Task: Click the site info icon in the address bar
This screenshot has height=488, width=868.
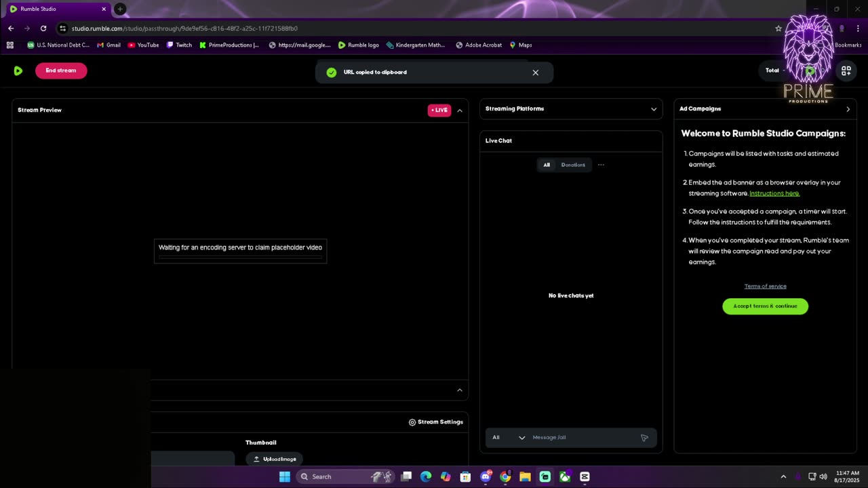Action: [x=63, y=28]
